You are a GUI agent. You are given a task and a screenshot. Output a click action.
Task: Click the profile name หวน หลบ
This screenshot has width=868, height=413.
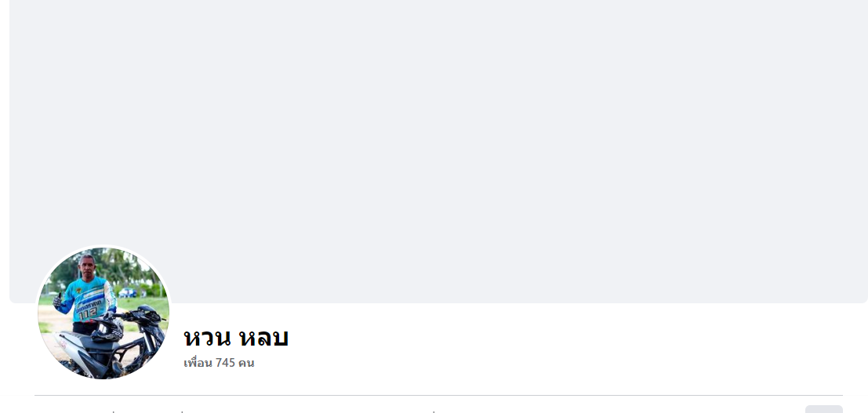tap(236, 338)
